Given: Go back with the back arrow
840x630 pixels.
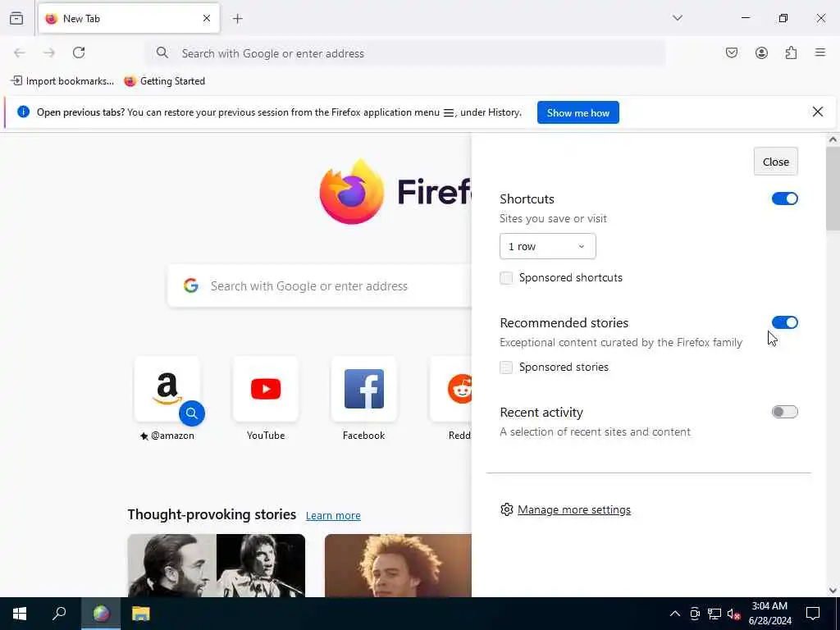Looking at the screenshot, I should click(20, 52).
